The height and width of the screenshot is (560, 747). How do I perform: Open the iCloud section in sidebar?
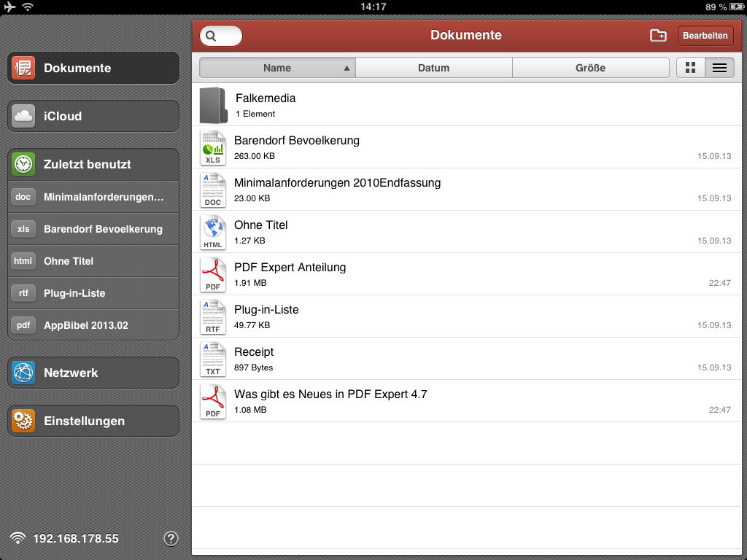tap(93, 116)
